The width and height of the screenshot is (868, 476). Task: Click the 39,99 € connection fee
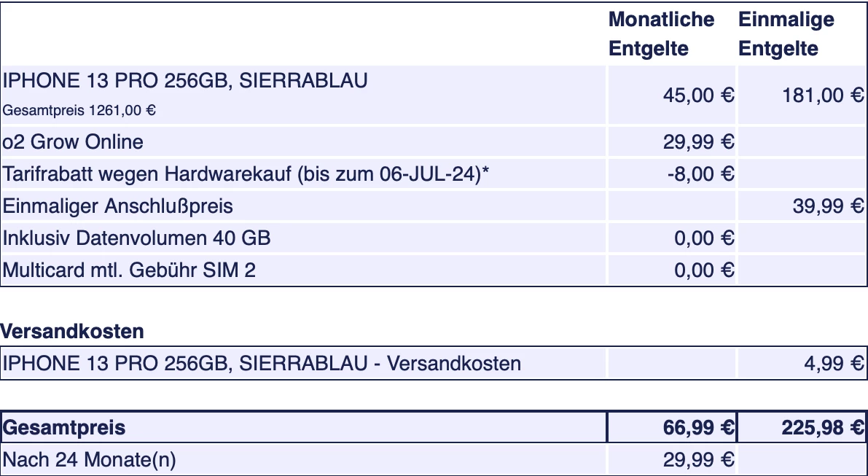tap(828, 206)
